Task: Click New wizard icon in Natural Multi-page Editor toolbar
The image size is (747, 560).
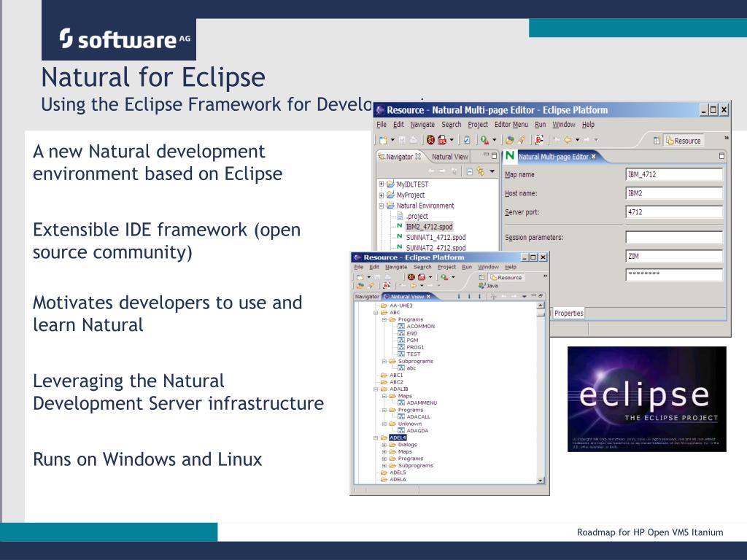Action: click(x=384, y=140)
